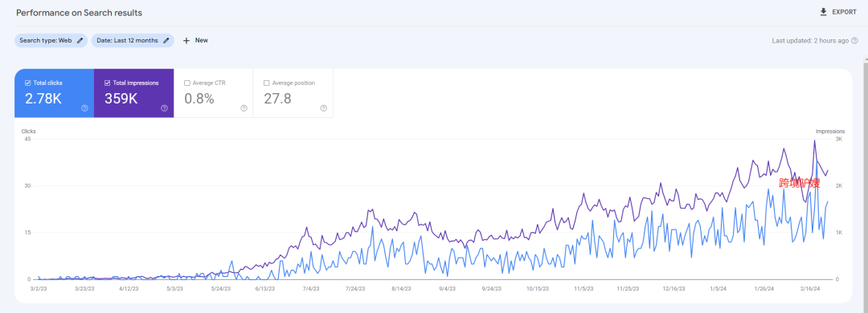Open help icon on Average position card
This screenshot has height=313, width=868.
[324, 108]
